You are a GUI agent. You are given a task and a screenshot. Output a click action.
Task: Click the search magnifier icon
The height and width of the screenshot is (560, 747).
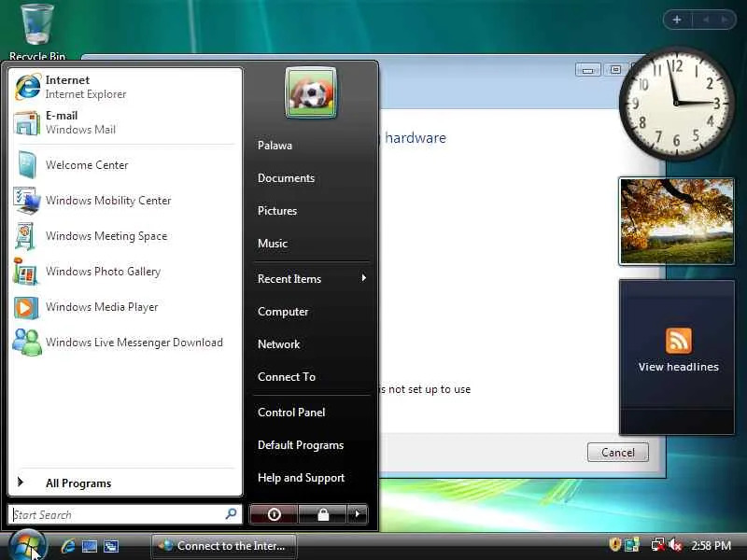(231, 514)
